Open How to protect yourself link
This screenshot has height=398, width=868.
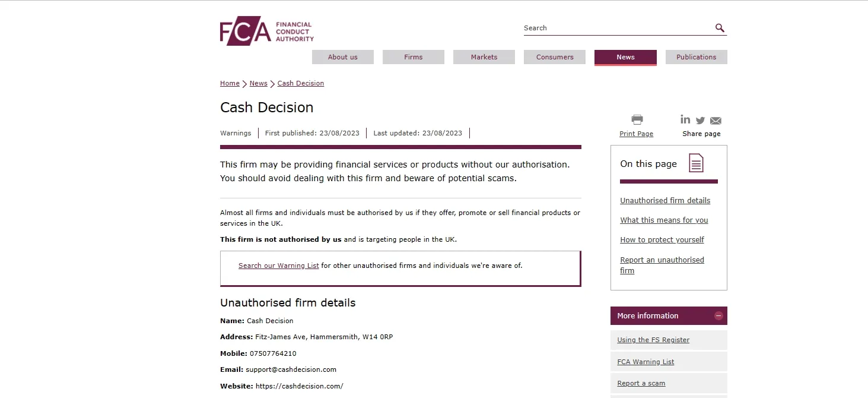coord(662,240)
